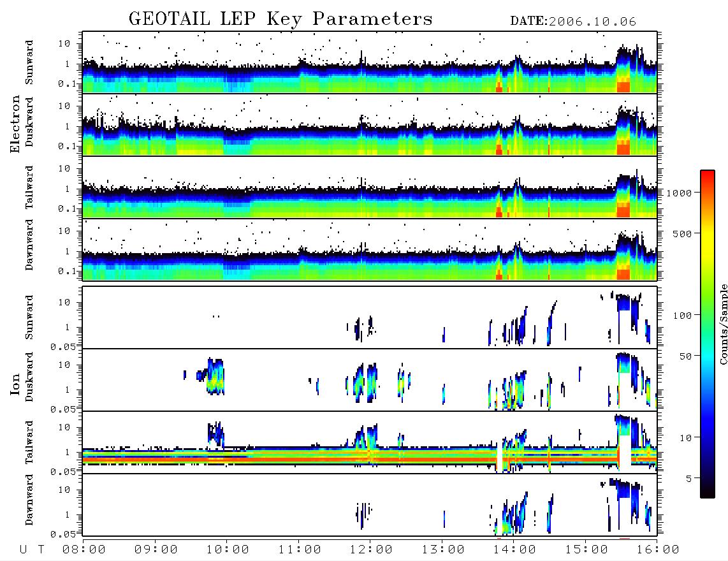Click the GEOTAIL LEP Key Parameters title
The width and height of the screenshot is (728, 561).
click(280, 19)
